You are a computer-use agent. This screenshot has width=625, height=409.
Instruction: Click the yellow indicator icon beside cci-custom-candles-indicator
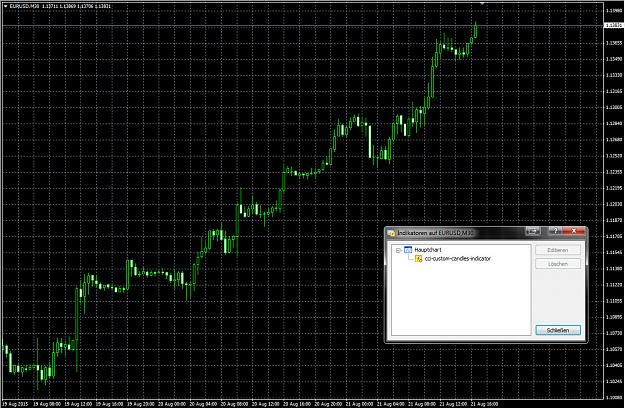(x=418, y=259)
